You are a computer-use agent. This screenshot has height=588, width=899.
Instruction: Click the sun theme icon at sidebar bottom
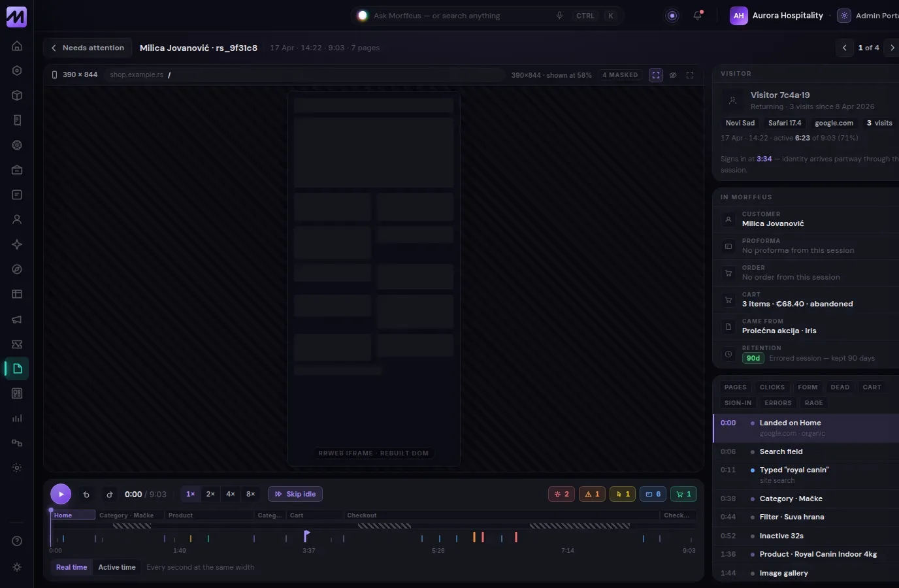(17, 567)
